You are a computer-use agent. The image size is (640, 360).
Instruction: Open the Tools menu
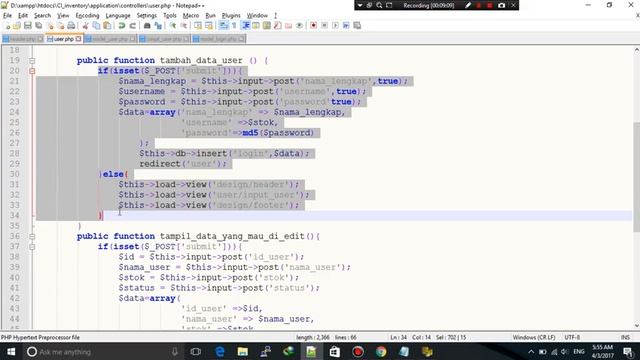(170, 16)
